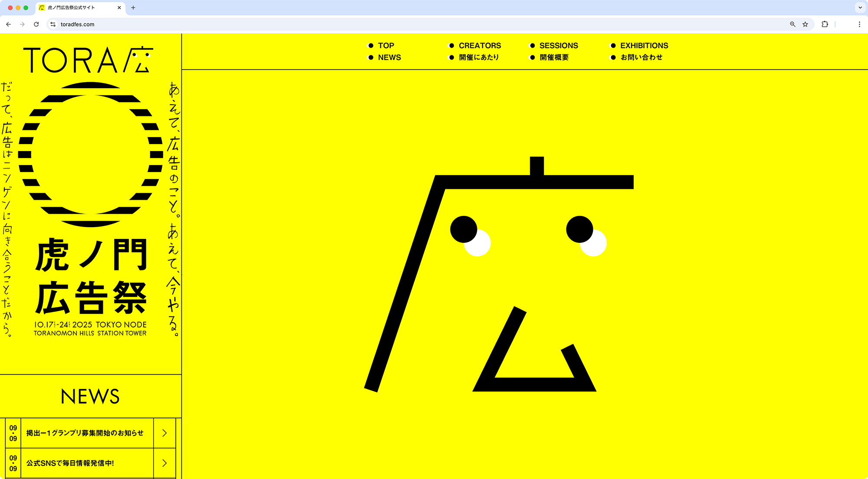The height and width of the screenshot is (479, 868).
Task: Reload the page with refresh icon
Action: click(x=36, y=24)
